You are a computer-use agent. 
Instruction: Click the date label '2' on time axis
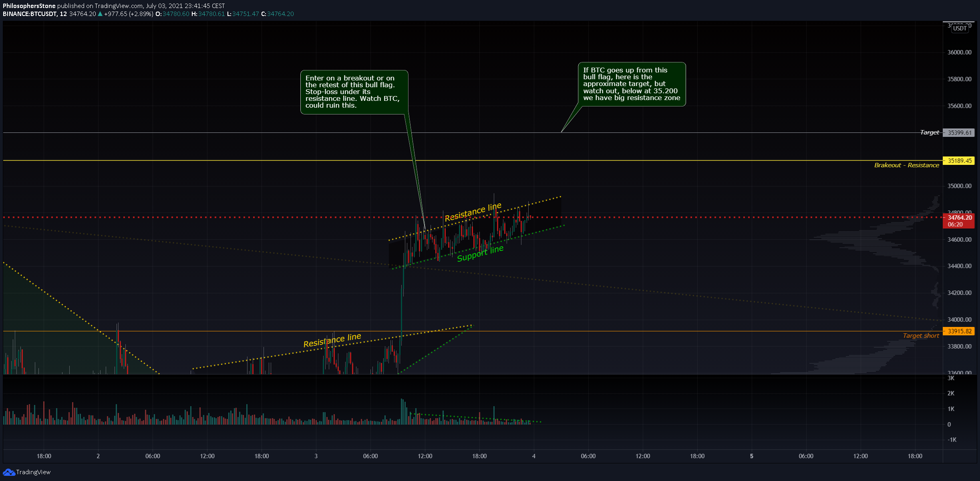point(98,456)
